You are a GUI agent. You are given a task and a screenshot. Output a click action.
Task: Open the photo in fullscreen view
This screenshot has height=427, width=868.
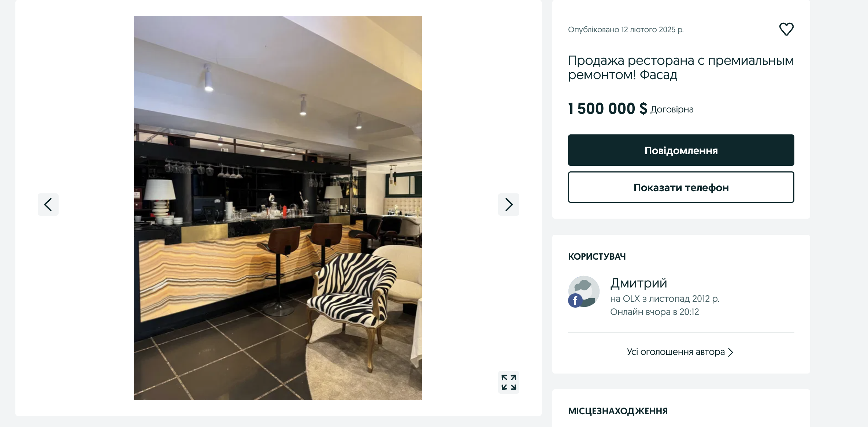click(x=509, y=382)
